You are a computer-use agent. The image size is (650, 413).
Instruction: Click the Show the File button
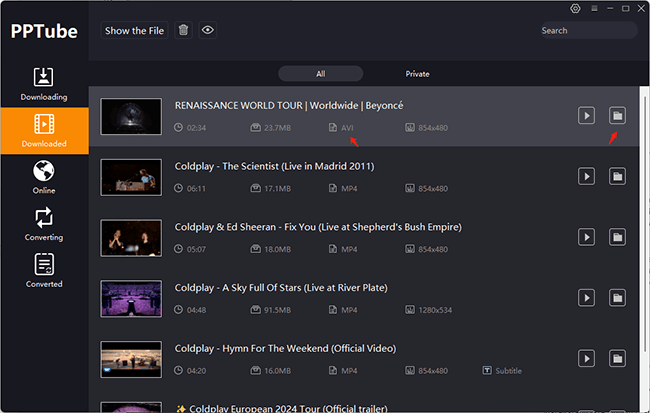[x=134, y=30]
